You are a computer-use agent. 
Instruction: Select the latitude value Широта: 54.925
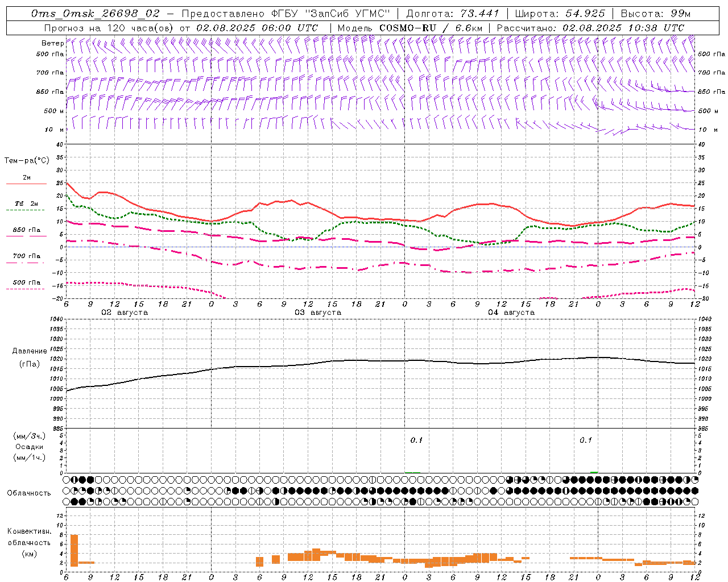click(x=560, y=14)
